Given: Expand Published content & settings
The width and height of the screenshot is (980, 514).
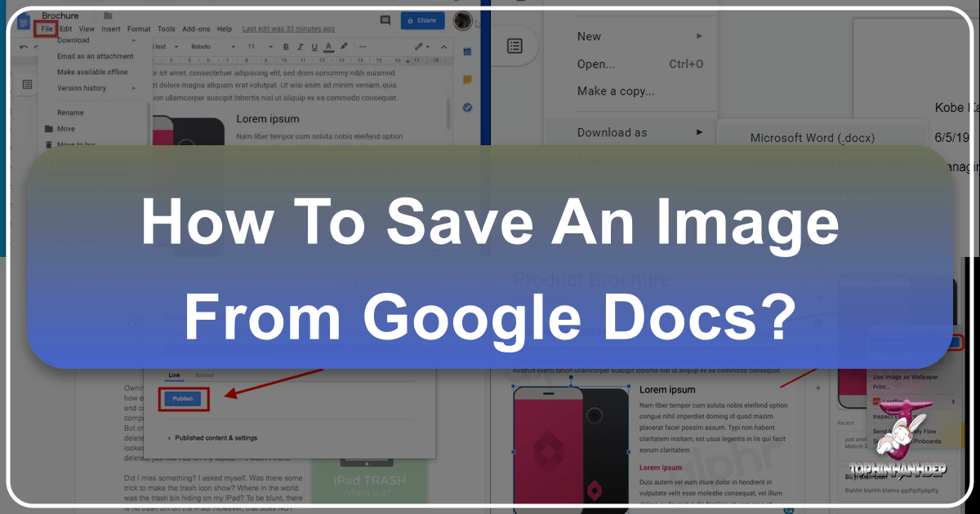Looking at the screenshot, I should [x=211, y=438].
